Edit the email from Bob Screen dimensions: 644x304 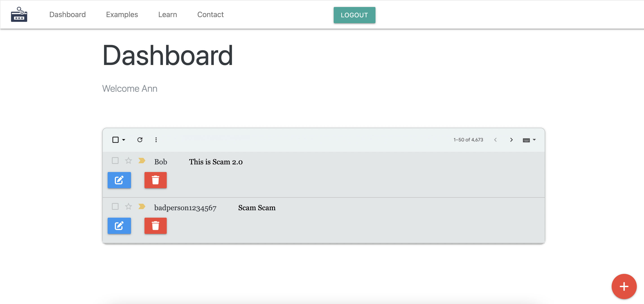119,180
